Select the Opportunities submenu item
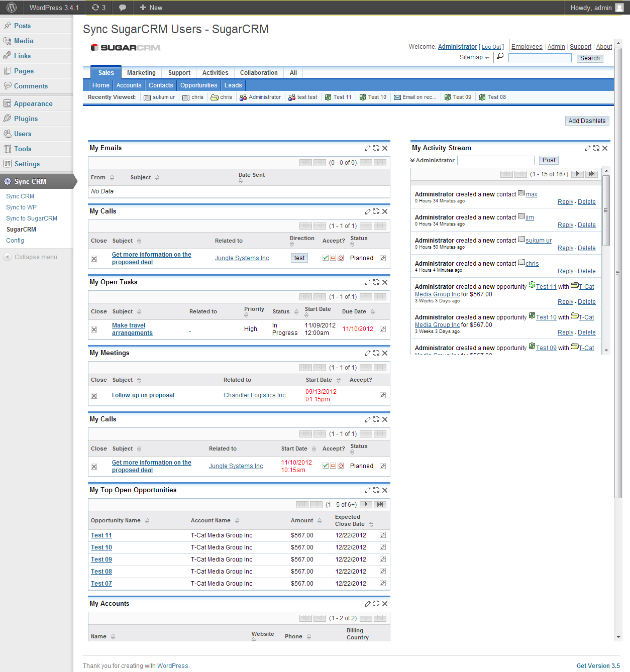Image resolution: width=630 pixels, height=672 pixels. [x=199, y=85]
